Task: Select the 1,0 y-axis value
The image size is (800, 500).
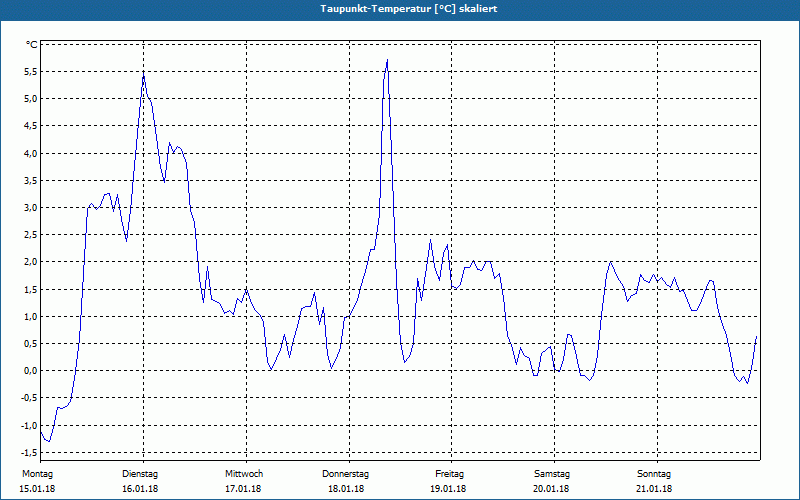Action: [31, 317]
